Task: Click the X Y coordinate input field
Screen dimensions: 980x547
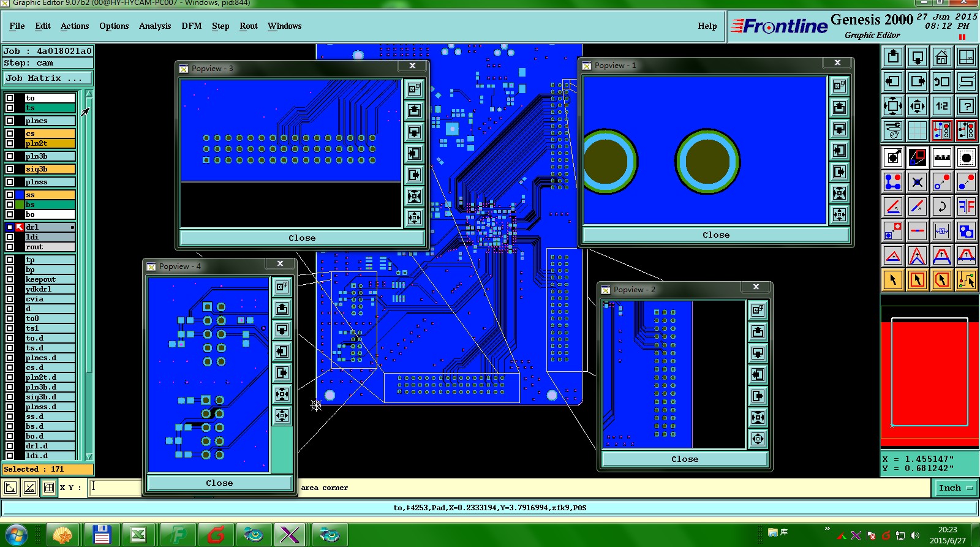Action: tap(115, 488)
